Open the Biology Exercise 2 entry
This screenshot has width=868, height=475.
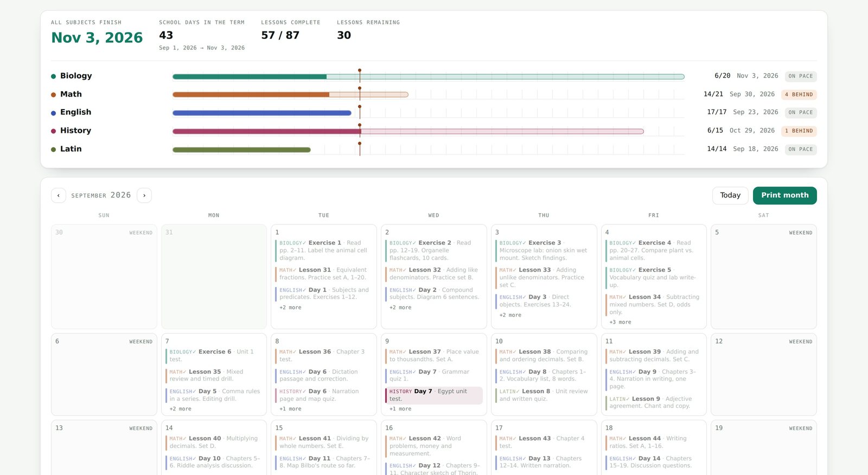coord(434,251)
